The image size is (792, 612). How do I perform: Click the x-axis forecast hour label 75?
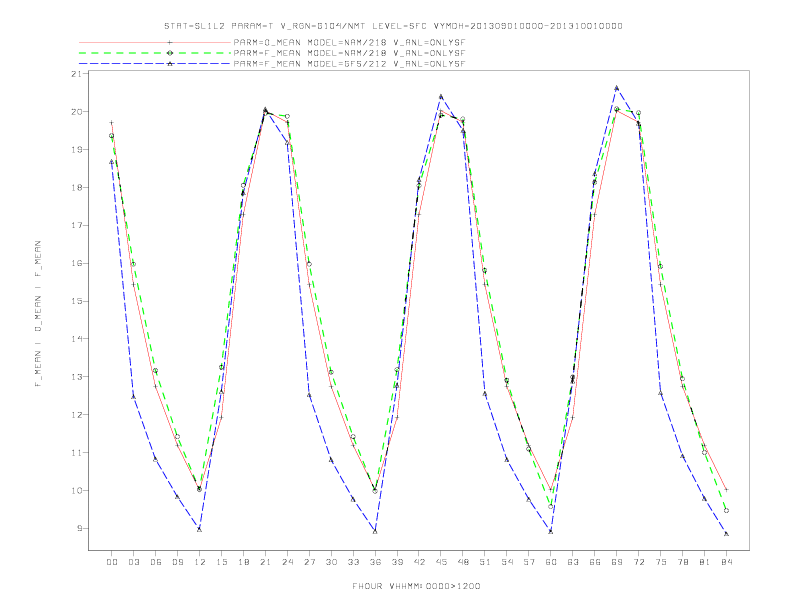pos(660,562)
